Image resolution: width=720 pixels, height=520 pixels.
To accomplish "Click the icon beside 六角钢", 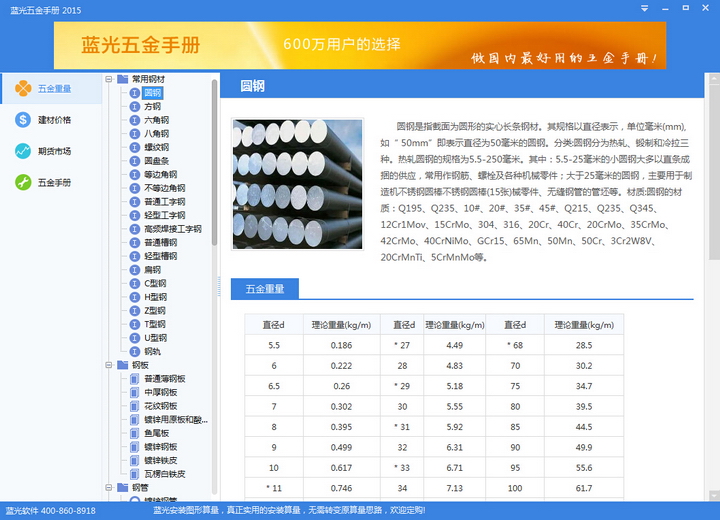I will [135, 120].
